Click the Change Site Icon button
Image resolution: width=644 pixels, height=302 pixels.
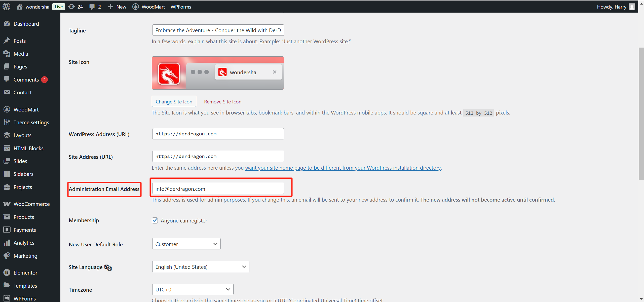174,101
